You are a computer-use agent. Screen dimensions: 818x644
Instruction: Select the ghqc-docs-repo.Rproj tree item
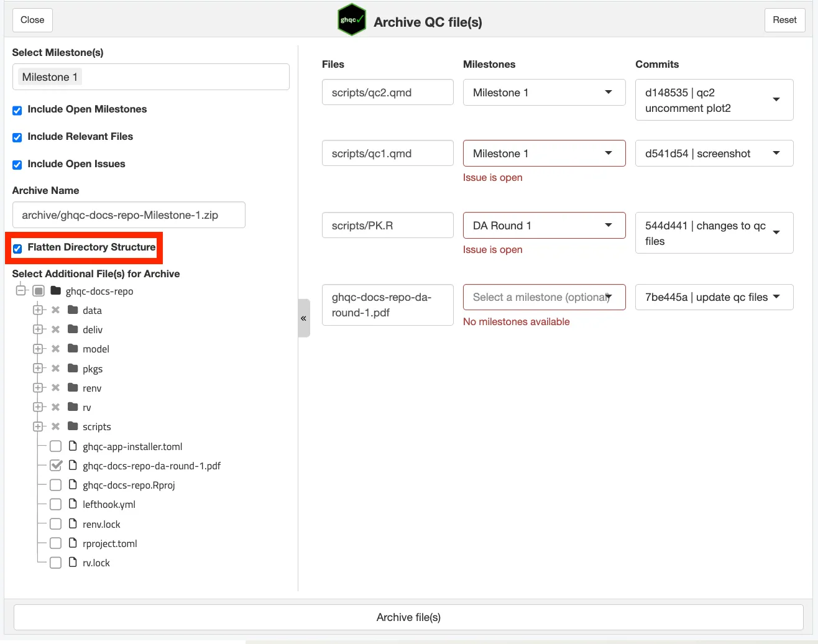(x=129, y=485)
